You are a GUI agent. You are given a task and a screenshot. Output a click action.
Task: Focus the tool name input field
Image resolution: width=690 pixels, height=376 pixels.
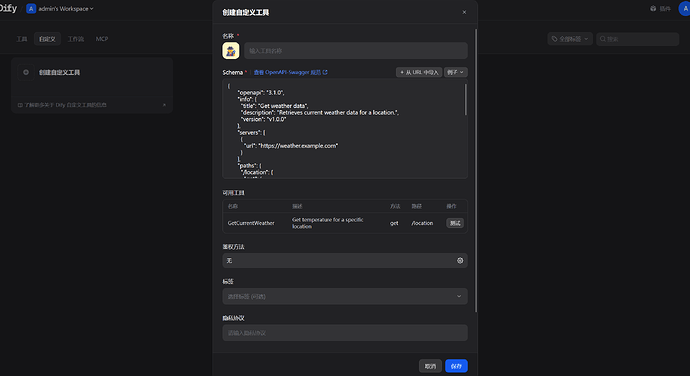click(x=356, y=51)
